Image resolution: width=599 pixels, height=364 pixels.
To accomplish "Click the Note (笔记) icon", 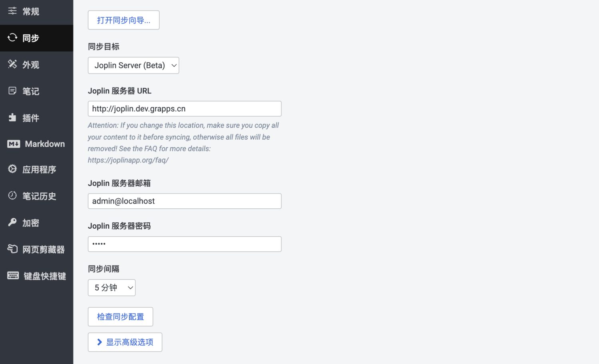I will pos(12,91).
